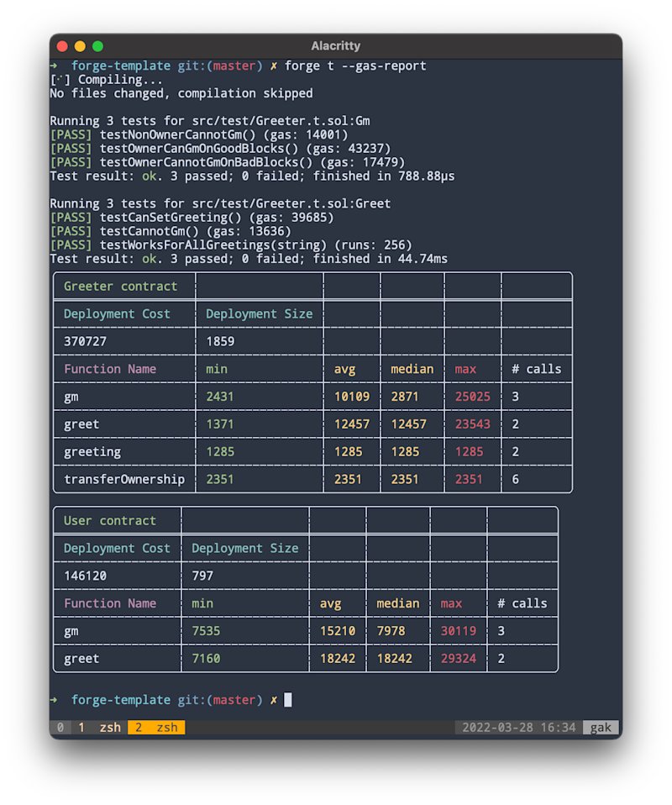Click the red close window button
The width and height of the screenshot is (672, 805).
point(62,46)
